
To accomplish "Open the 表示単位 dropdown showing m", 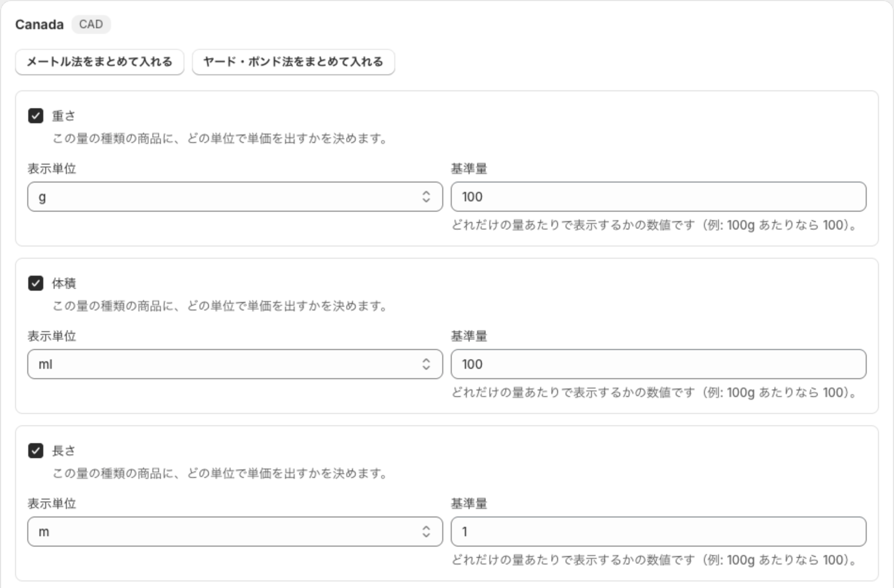I will coord(235,532).
